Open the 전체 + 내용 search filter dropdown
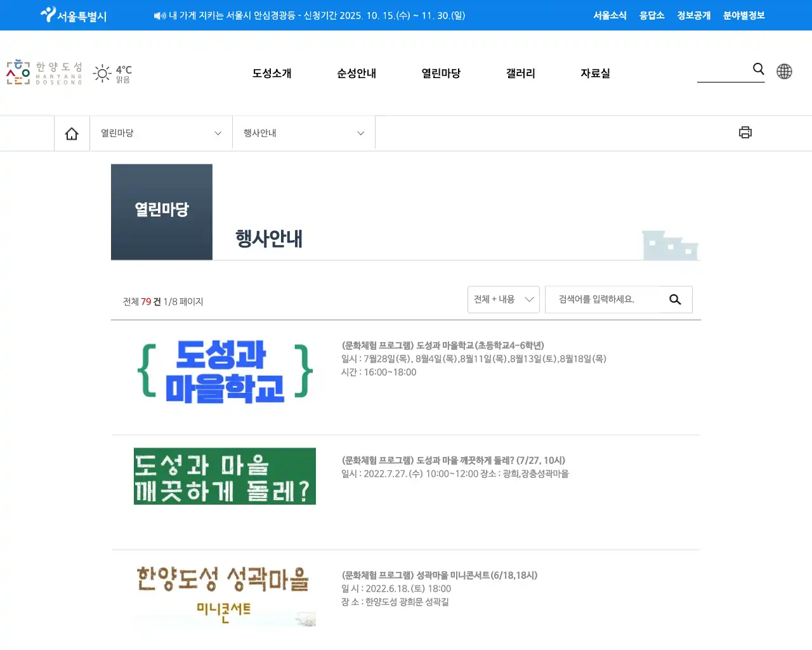812x650 pixels. coord(503,299)
